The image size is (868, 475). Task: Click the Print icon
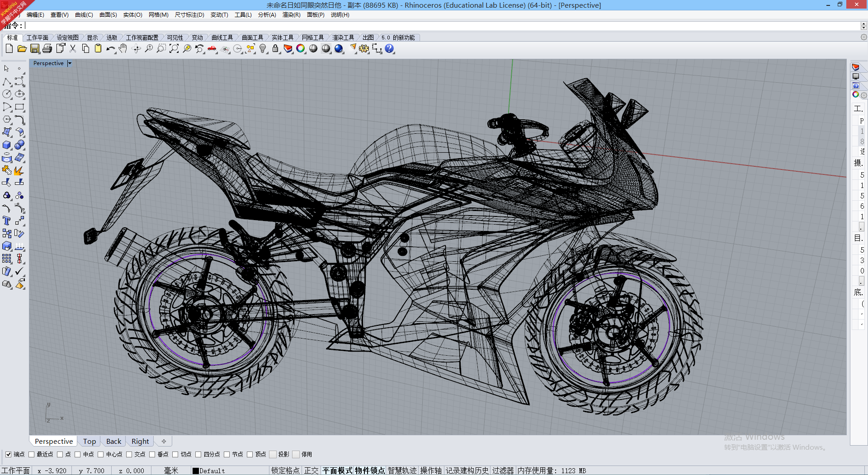[x=47, y=48]
